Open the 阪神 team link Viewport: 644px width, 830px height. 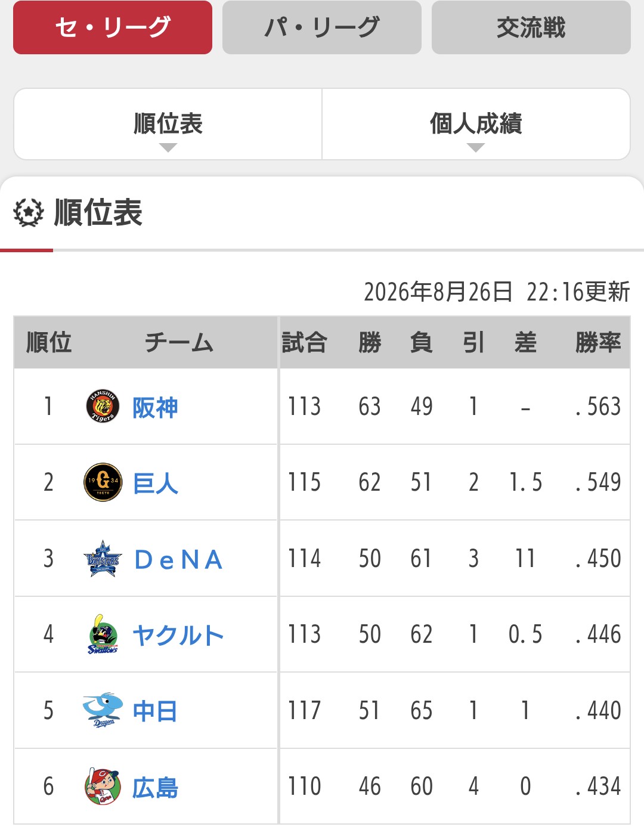click(155, 408)
